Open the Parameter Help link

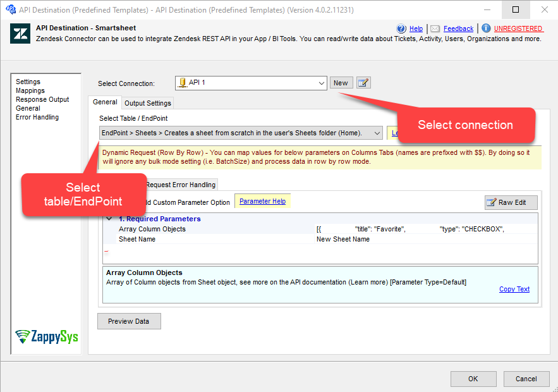click(262, 201)
